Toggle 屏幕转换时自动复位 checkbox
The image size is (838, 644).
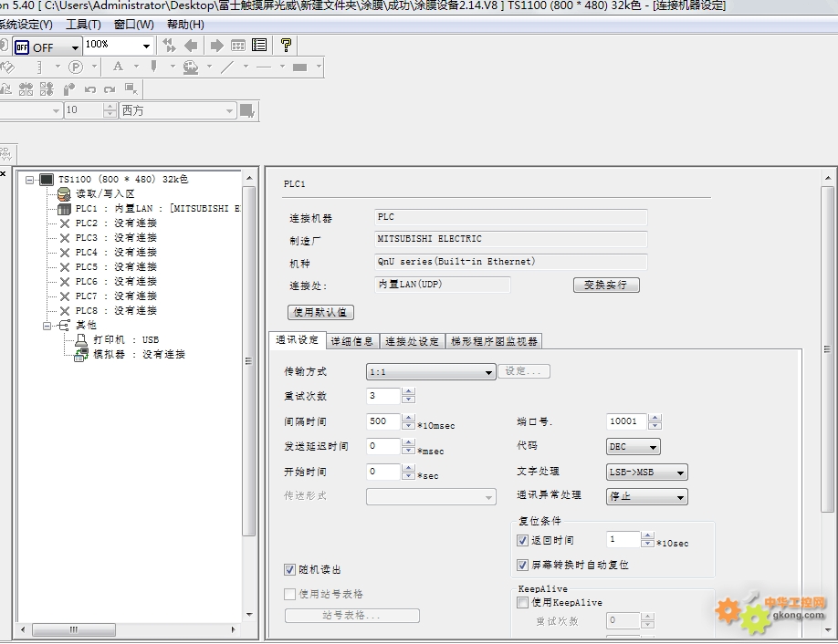coord(523,565)
